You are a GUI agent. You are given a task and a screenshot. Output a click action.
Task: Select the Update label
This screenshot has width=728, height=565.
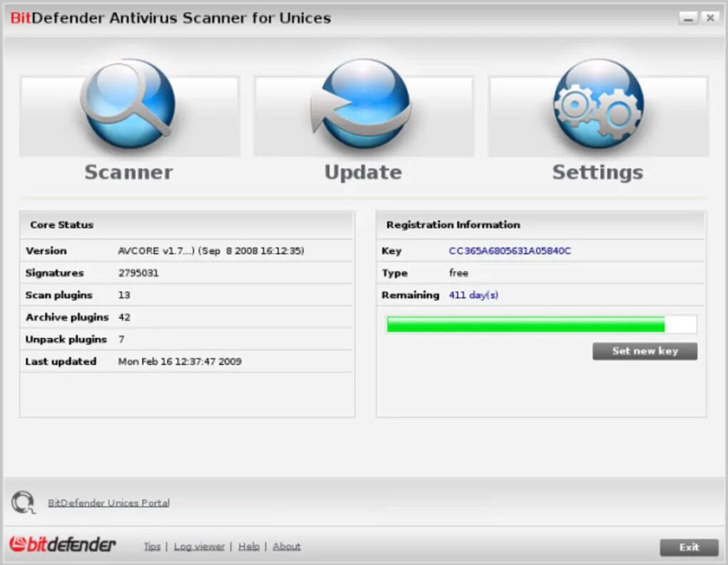pyautogui.click(x=363, y=172)
